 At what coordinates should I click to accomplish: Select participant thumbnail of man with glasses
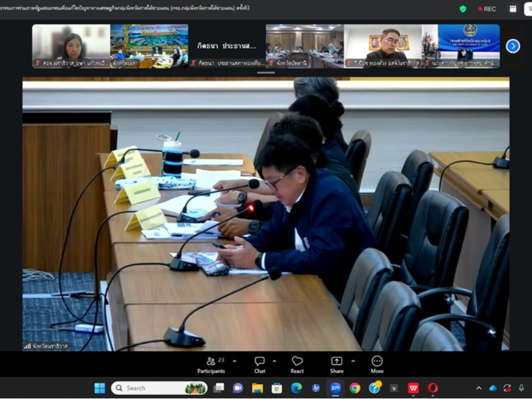382,46
